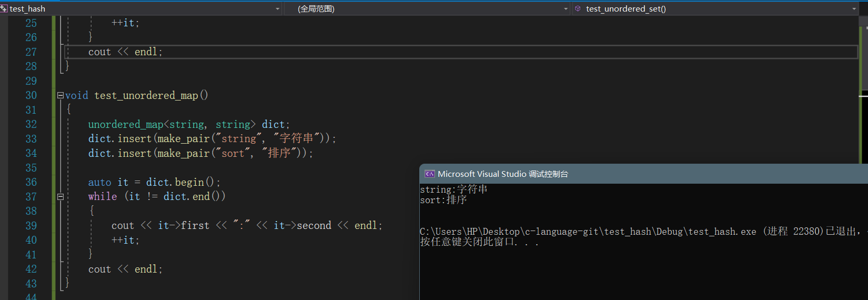The image size is (868, 300).
Task: Click the test_hash.exe path in console output
Action: (x=588, y=232)
